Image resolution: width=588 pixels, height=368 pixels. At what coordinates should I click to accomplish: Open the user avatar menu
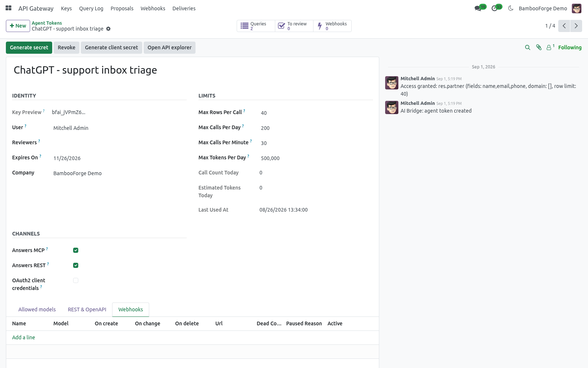tap(577, 8)
